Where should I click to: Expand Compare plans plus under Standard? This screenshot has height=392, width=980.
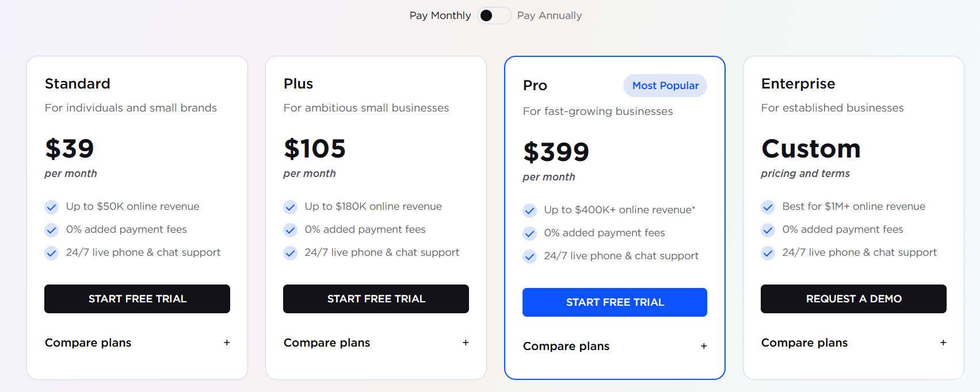[227, 343]
